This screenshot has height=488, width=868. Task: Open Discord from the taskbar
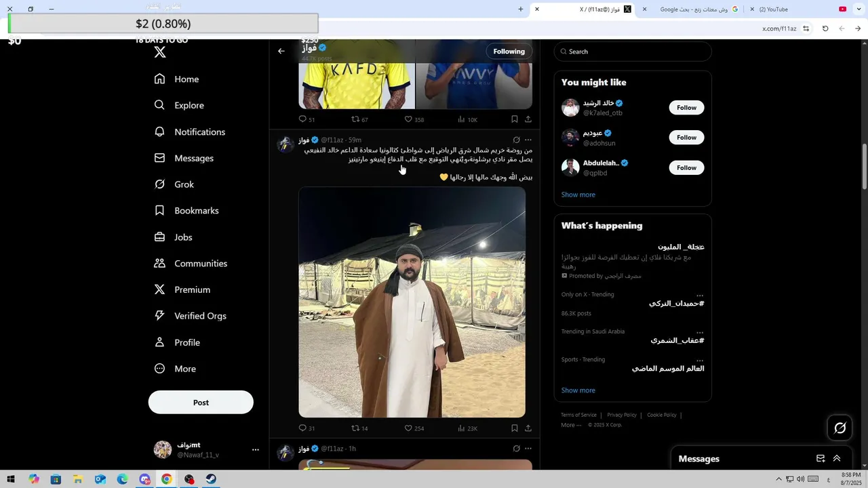pyautogui.click(x=144, y=479)
